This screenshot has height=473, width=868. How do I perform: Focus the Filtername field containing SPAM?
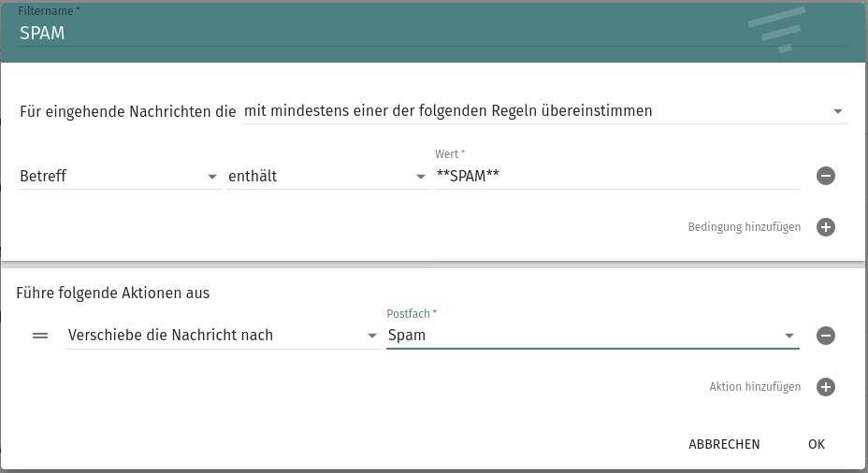coord(374,33)
